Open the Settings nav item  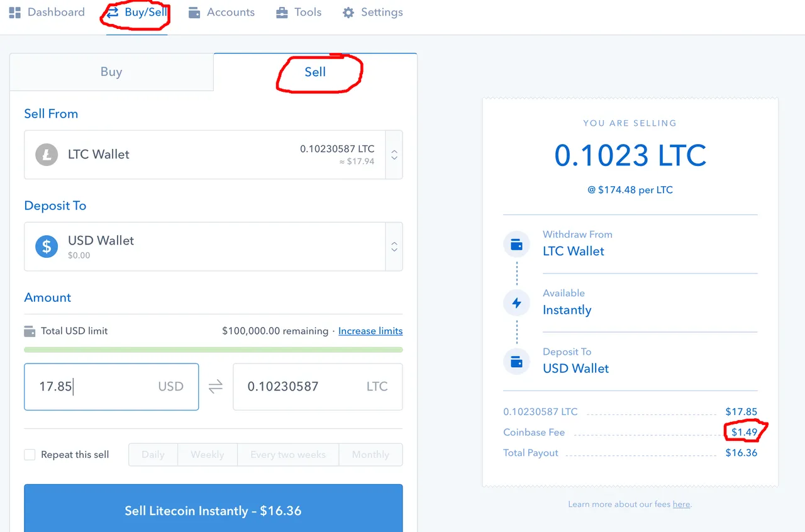coord(372,12)
